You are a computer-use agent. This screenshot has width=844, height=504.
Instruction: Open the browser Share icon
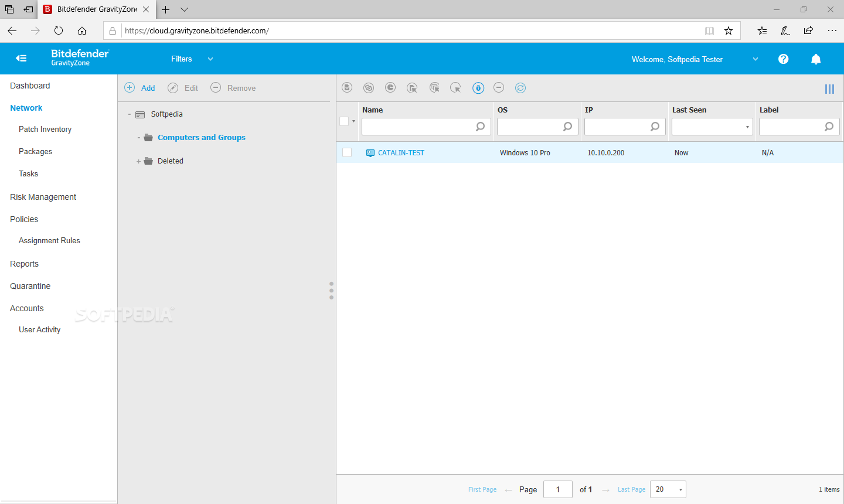[x=808, y=30]
